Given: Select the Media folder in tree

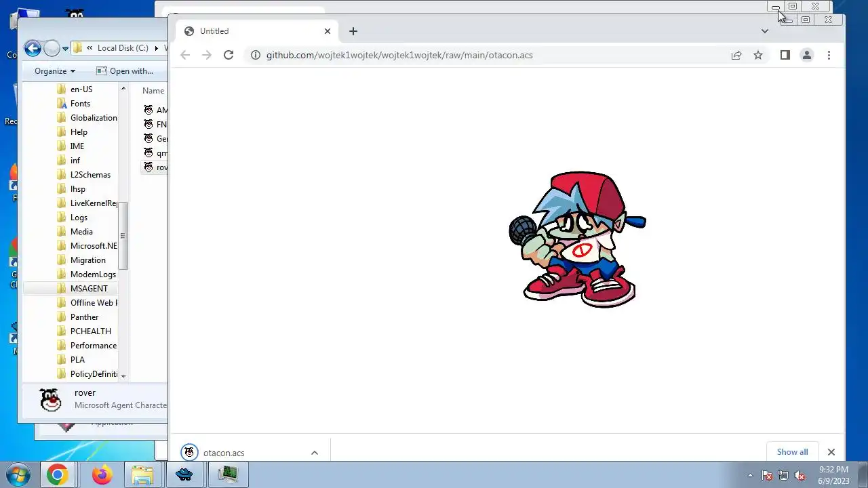Looking at the screenshot, I should coord(81,231).
